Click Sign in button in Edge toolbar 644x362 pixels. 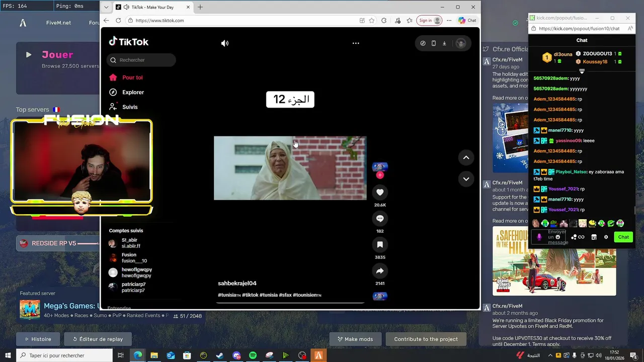tap(430, 21)
